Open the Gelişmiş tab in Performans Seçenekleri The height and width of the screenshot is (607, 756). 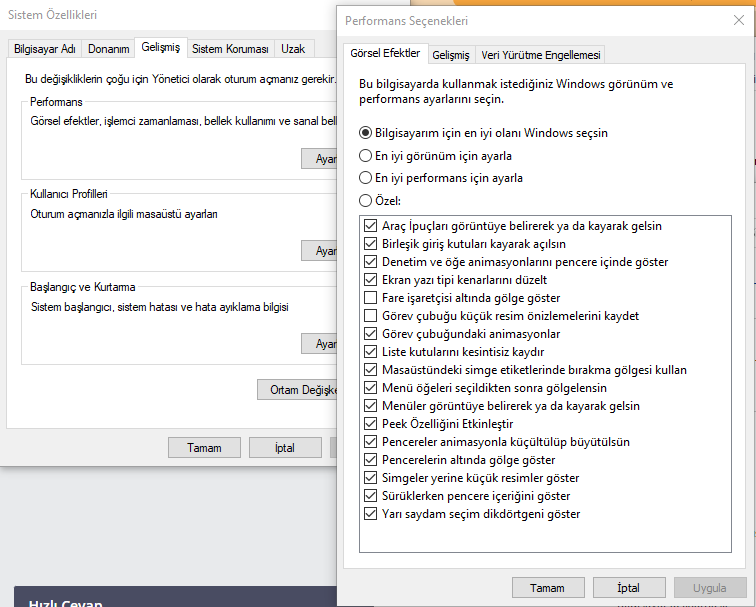(x=451, y=55)
